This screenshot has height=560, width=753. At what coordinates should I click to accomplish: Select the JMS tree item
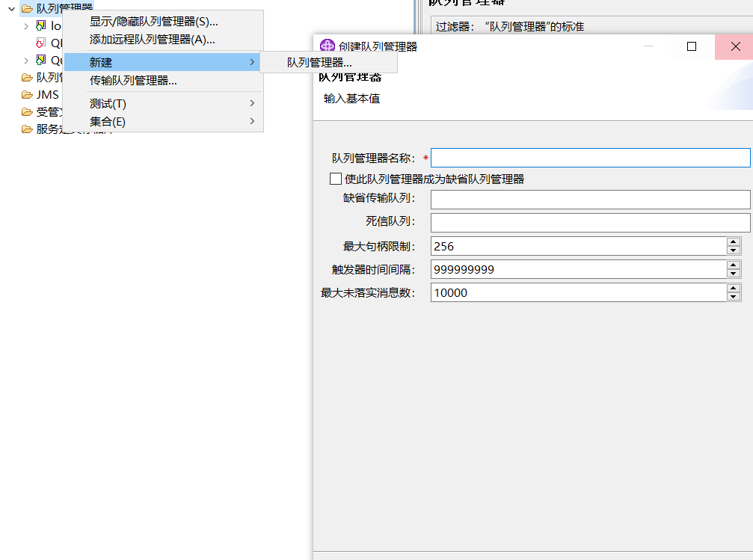coord(48,95)
